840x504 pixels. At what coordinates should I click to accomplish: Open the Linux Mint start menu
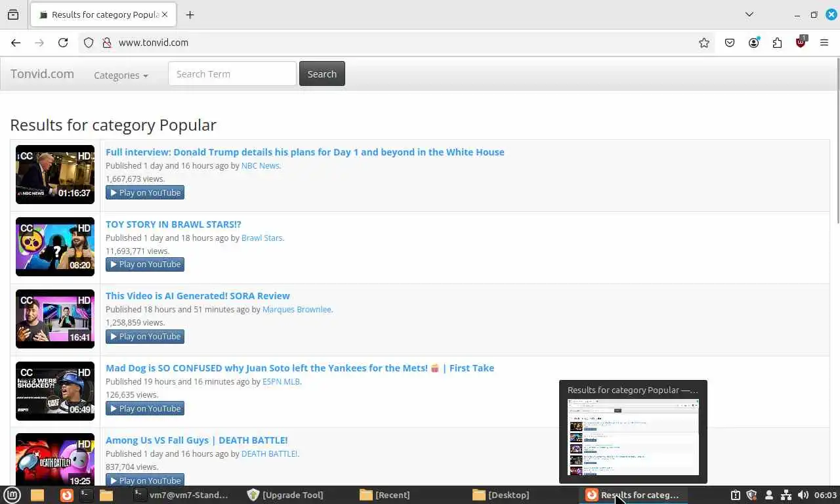coord(12,495)
